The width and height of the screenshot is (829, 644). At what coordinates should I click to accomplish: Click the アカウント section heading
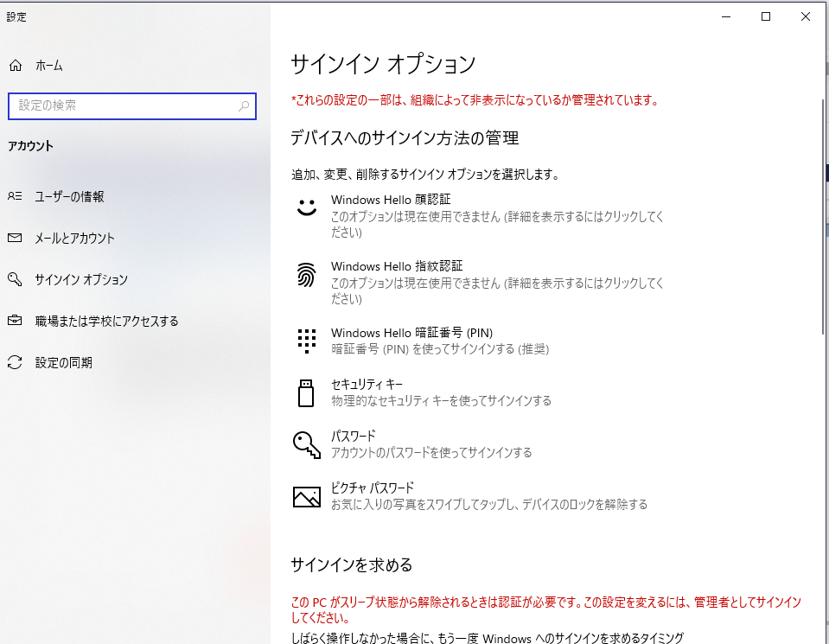(30, 146)
